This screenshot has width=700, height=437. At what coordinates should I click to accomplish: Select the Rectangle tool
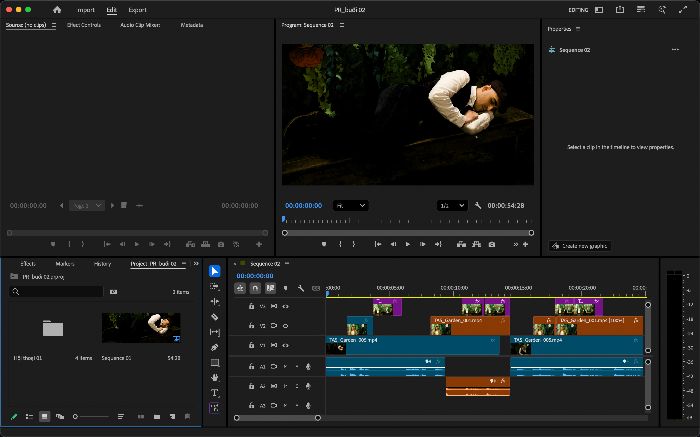click(215, 362)
